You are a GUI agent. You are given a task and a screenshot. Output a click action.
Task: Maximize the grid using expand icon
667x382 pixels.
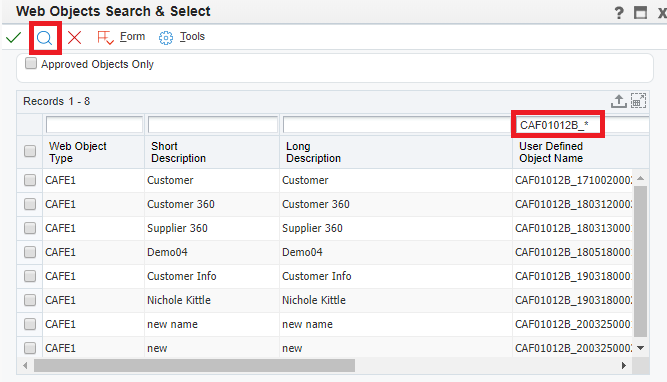click(638, 101)
